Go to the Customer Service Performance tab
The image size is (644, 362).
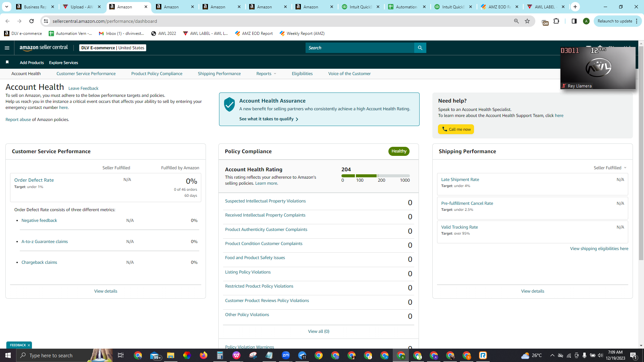(x=86, y=74)
